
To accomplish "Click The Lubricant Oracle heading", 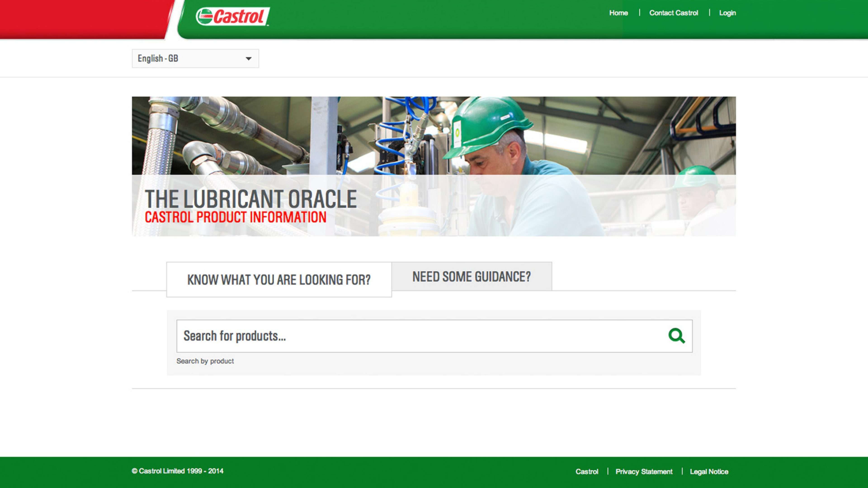I will click(x=251, y=199).
